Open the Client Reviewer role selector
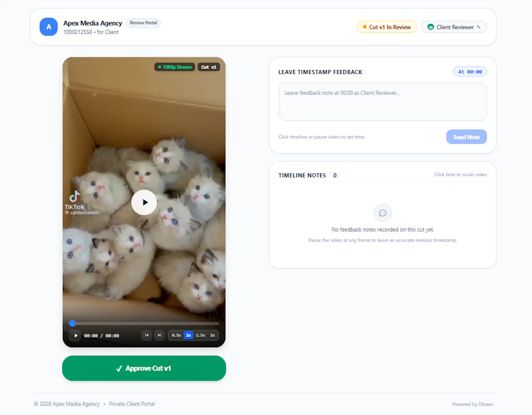 pos(454,27)
